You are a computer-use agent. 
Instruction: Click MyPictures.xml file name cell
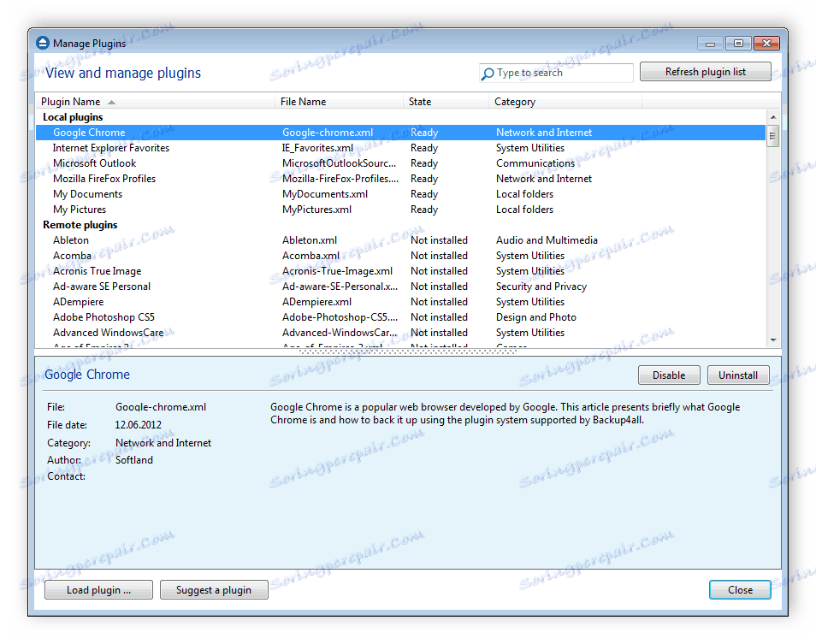pos(316,210)
